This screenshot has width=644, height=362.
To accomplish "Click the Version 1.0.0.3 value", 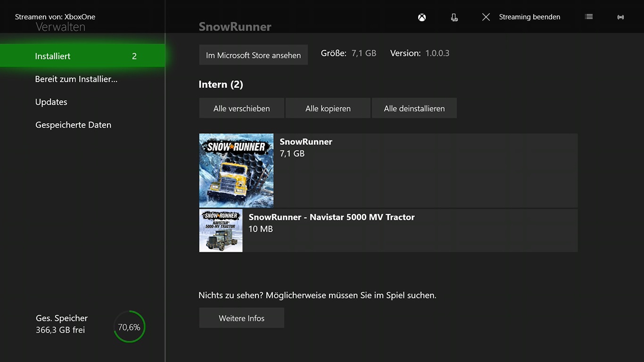I will (437, 53).
